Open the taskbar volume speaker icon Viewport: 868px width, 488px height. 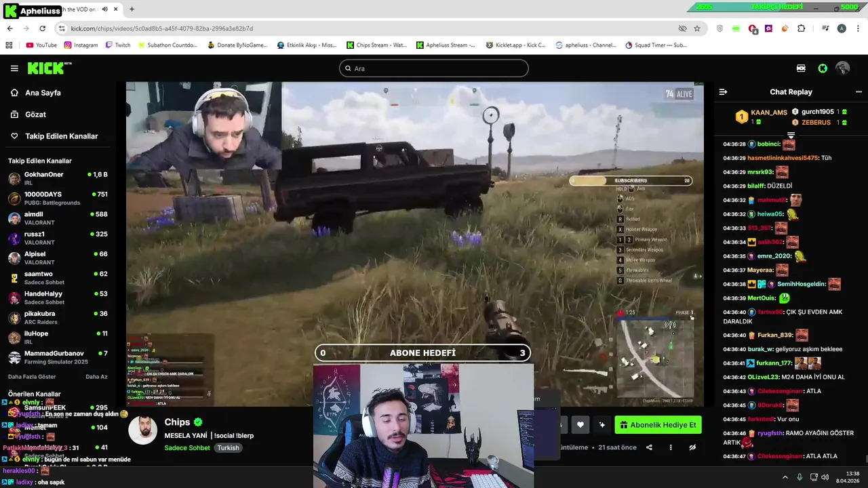click(825, 477)
